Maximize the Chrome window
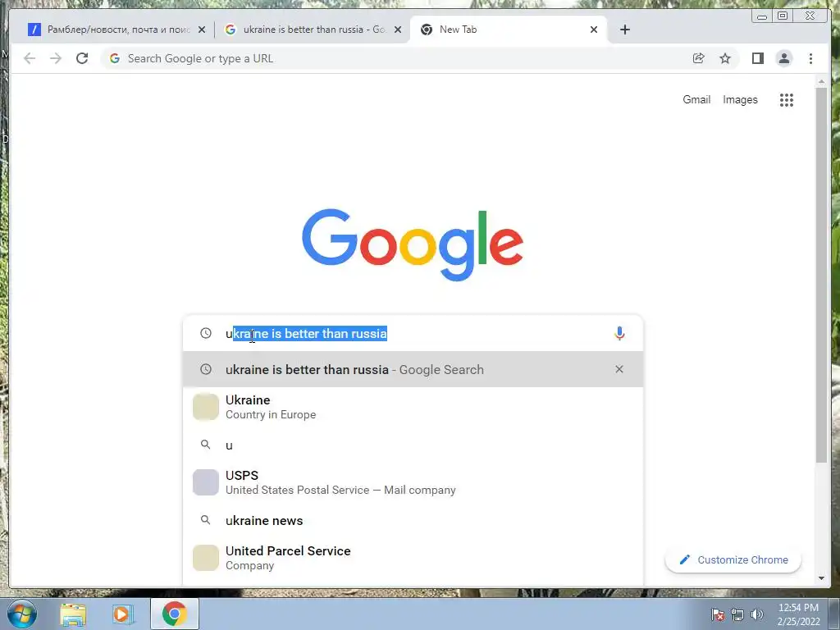 click(783, 16)
